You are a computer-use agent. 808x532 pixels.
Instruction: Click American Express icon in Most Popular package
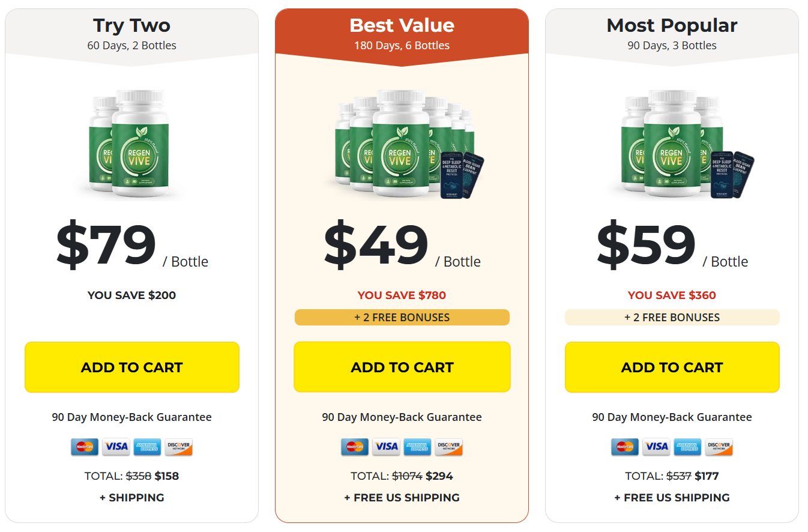687,447
